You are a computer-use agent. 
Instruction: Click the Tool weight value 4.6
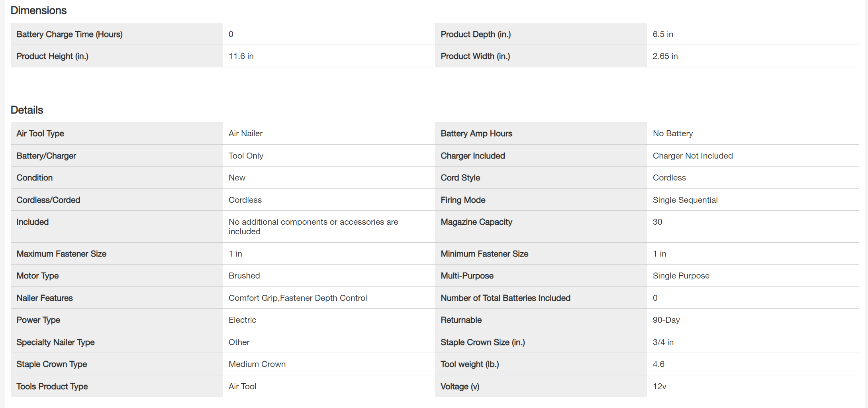[x=658, y=364]
